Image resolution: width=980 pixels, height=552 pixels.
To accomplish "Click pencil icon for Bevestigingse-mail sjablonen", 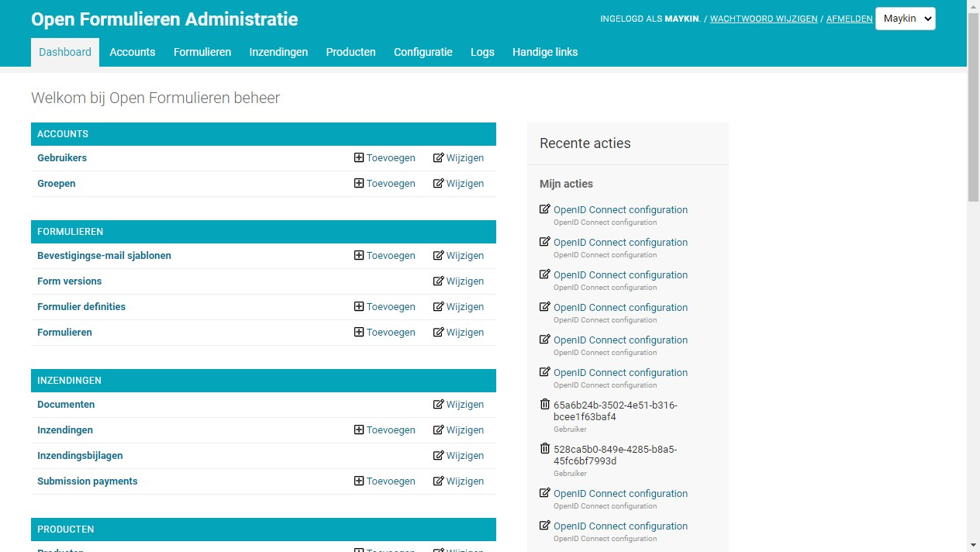I will 439,255.
